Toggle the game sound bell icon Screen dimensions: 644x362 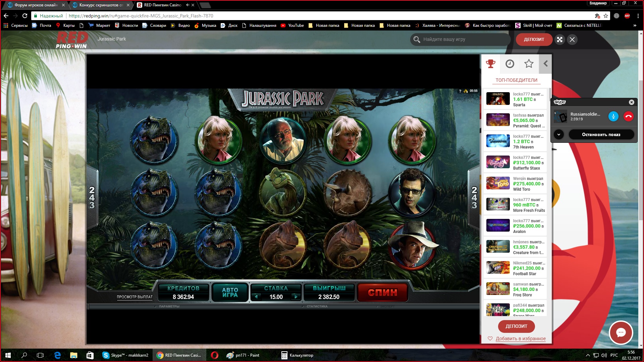(466, 91)
